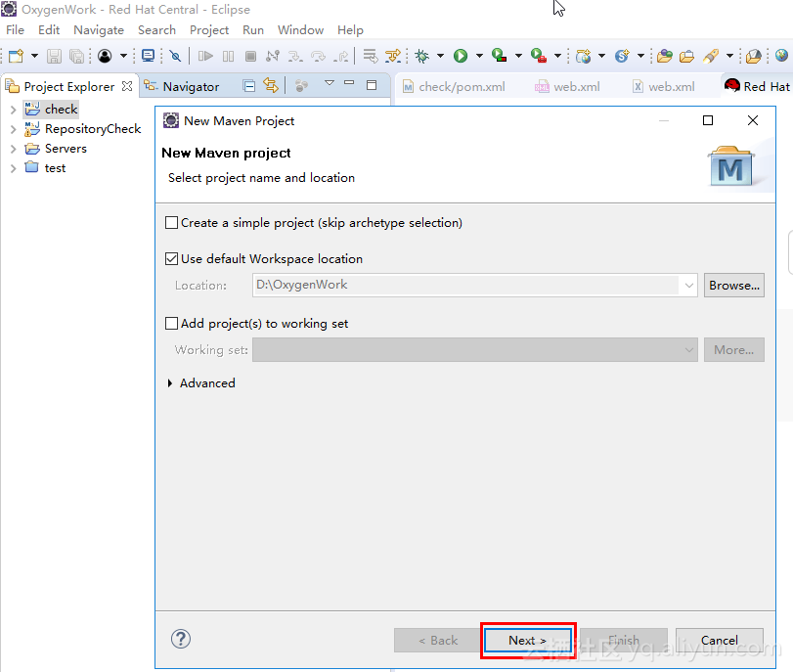Click the Drop to Frame icon
This screenshot has width=793, height=672.
(371, 56)
